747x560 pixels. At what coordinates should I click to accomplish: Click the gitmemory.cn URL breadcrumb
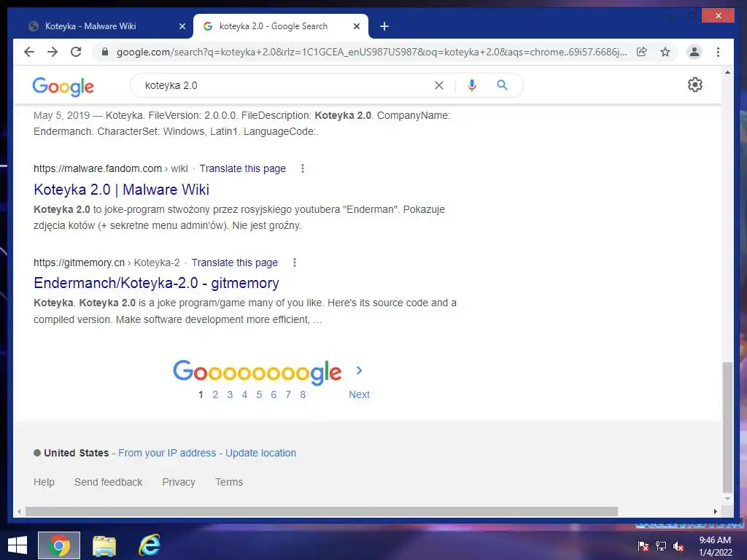[107, 262]
